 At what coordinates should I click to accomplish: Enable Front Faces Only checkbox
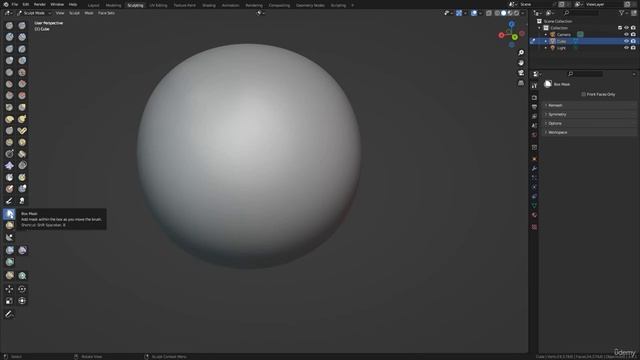pos(583,94)
